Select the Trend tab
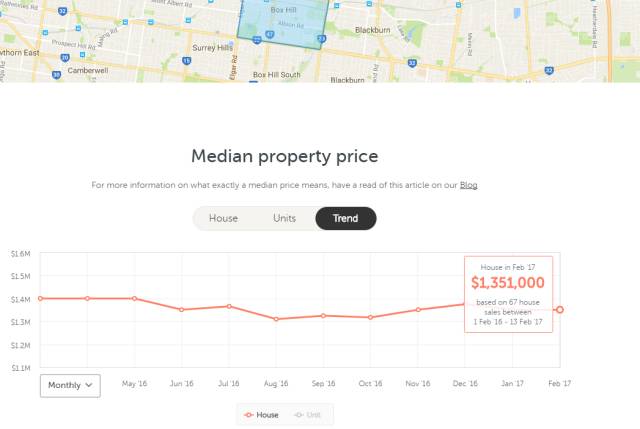640x429 pixels. (346, 218)
